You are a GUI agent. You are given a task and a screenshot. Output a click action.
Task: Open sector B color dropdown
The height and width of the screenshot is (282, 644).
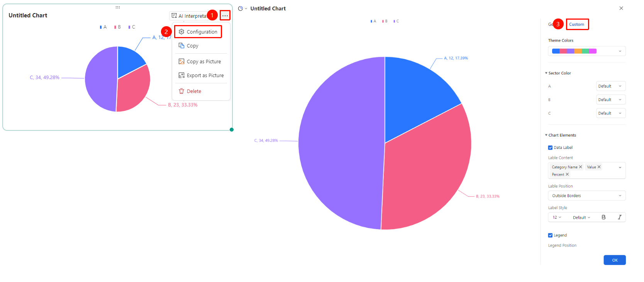tap(611, 100)
